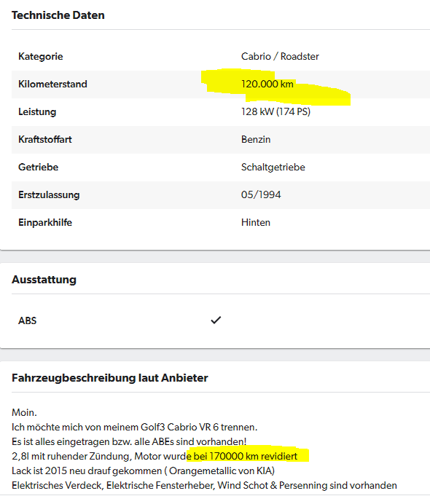
Task: Click the Orangemetallic von KIA line
Action: [x=143, y=470]
